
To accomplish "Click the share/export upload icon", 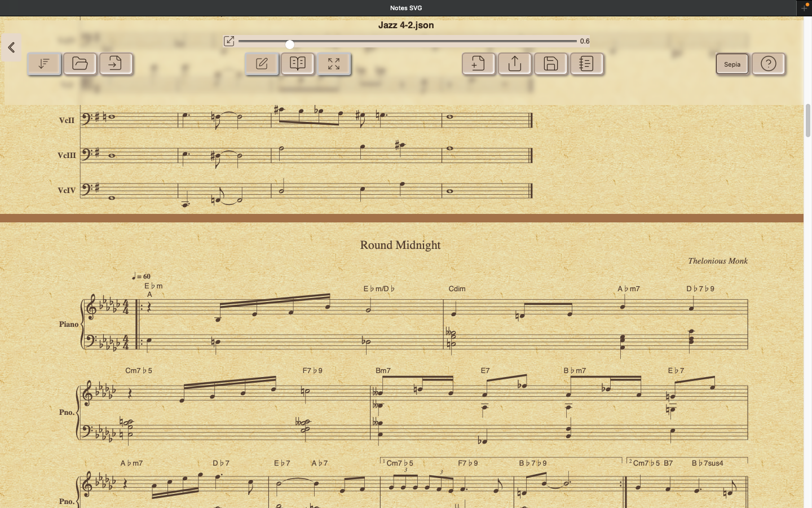I will pos(514,64).
